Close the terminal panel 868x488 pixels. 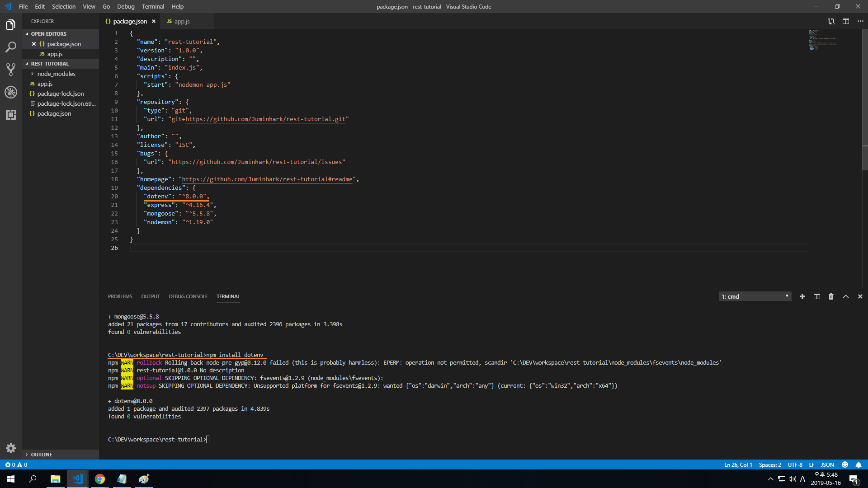pos(860,296)
